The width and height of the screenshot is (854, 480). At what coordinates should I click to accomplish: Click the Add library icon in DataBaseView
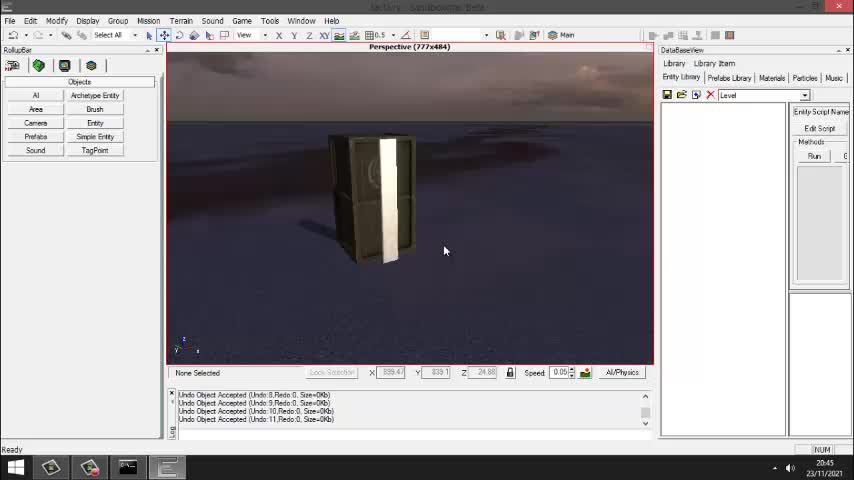point(696,95)
